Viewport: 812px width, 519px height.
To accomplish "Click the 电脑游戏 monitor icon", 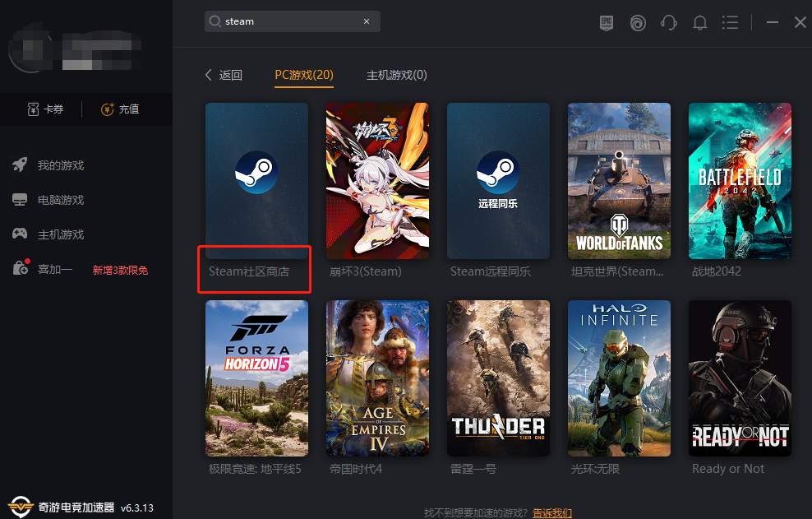I will pos(20,199).
